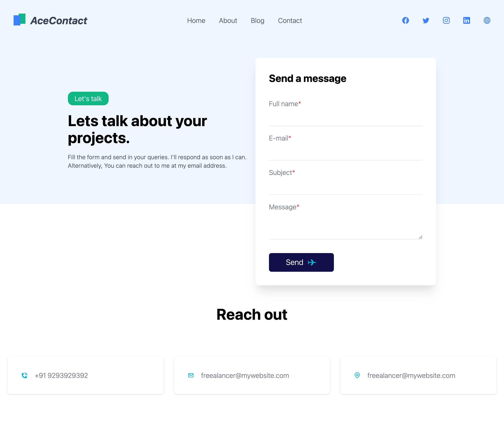Open Contact navigation tab
The image size is (504, 428).
pyautogui.click(x=290, y=20)
